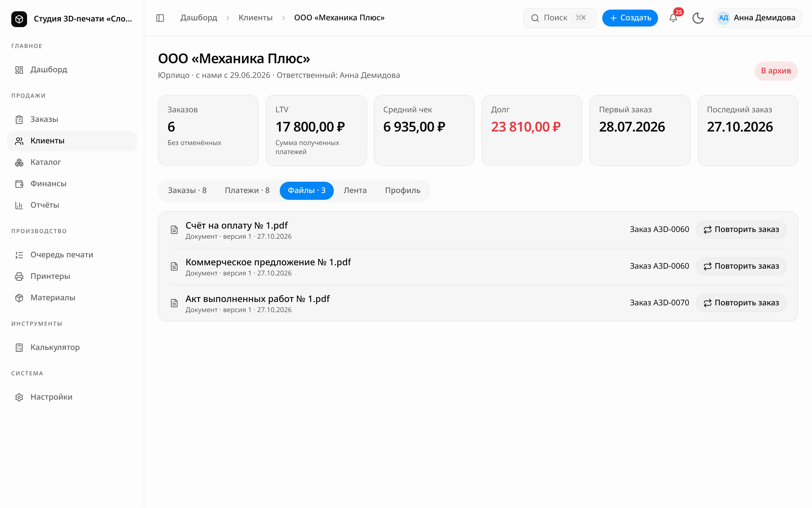
Task: Open file Акт выполненных работ № 1.pdf
Action: point(258,299)
